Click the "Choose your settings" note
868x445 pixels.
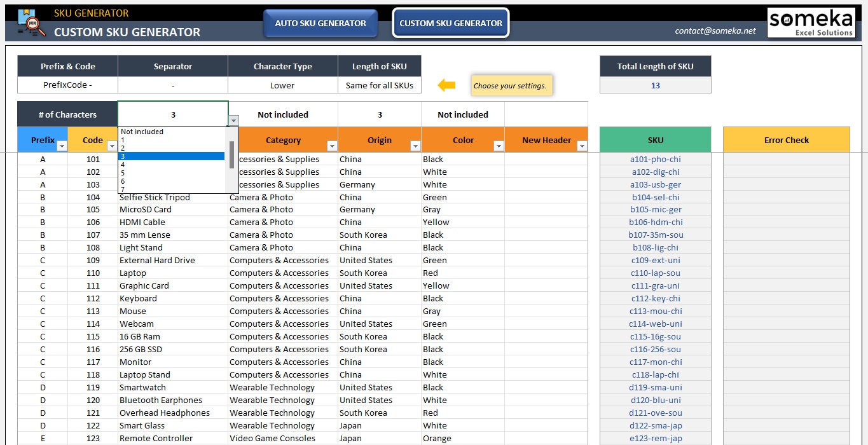pyautogui.click(x=511, y=85)
